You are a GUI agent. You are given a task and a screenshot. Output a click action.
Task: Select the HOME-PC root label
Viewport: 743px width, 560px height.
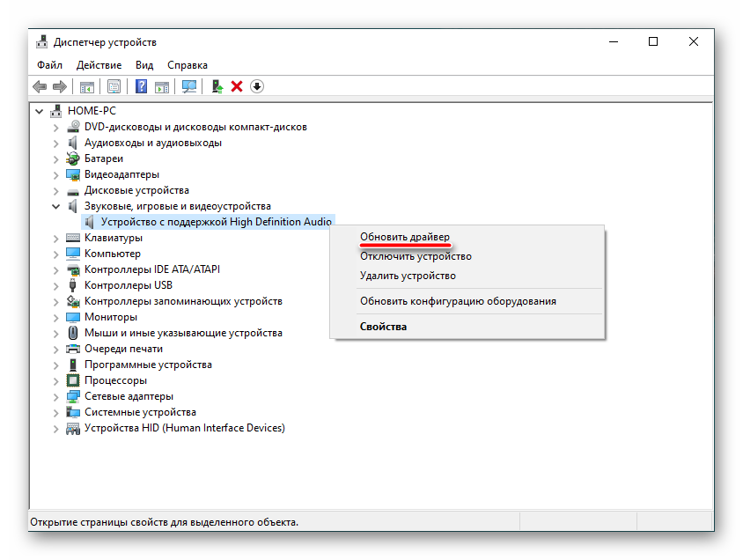click(92, 110)
